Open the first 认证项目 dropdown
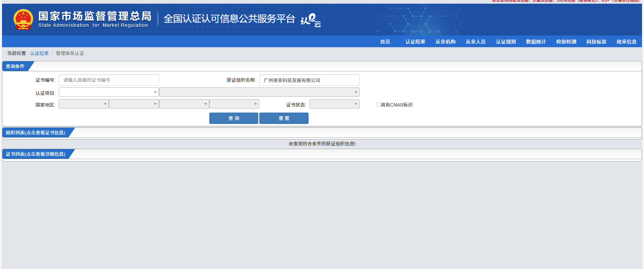This screenshot has width=644, height=269. point(109,92)
